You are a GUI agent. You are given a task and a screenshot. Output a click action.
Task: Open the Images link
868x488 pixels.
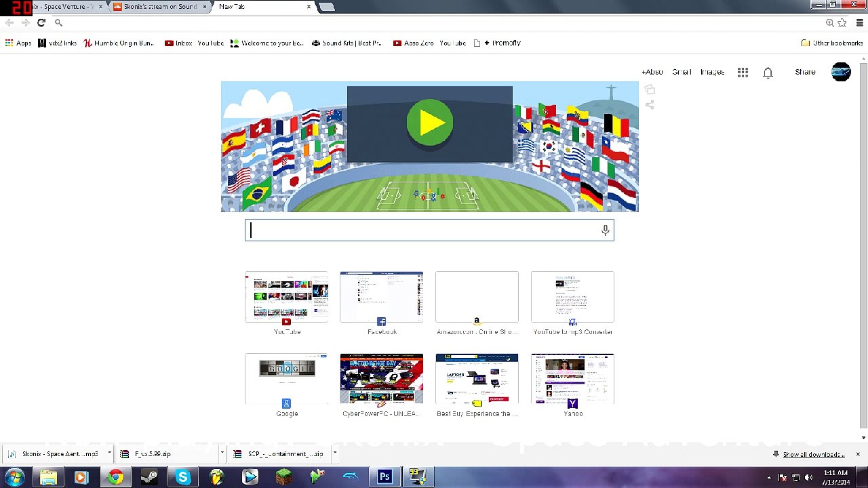712,72
